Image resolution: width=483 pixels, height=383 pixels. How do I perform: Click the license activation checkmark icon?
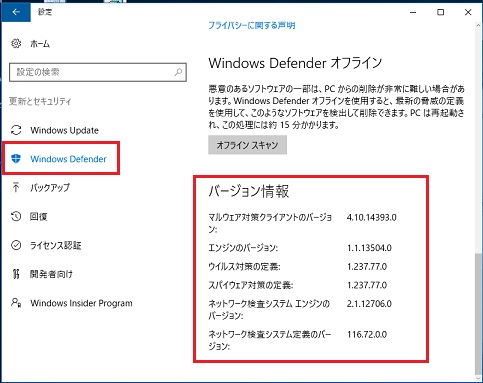coord(16,245)
